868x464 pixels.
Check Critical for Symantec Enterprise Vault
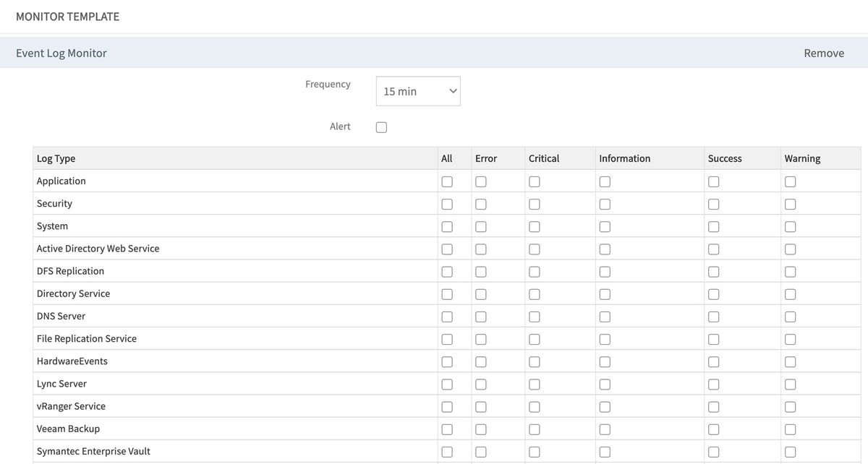click(x=535, y=452)
